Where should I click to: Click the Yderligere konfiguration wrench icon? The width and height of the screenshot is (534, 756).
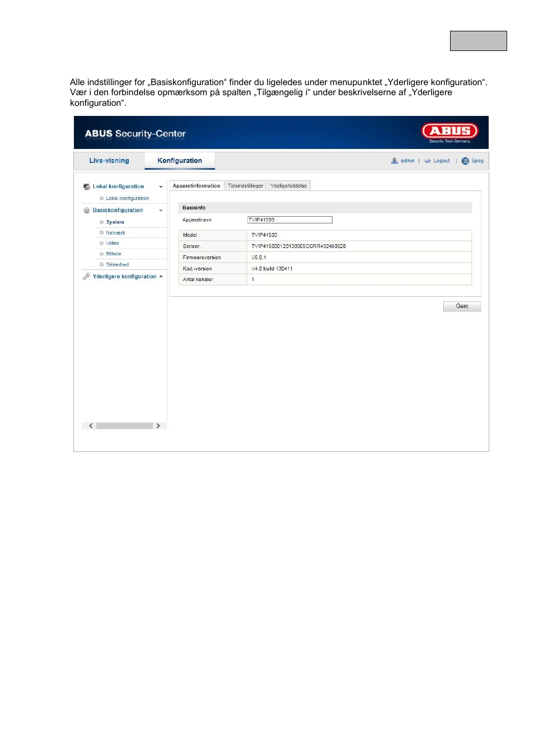click(86, 276)
